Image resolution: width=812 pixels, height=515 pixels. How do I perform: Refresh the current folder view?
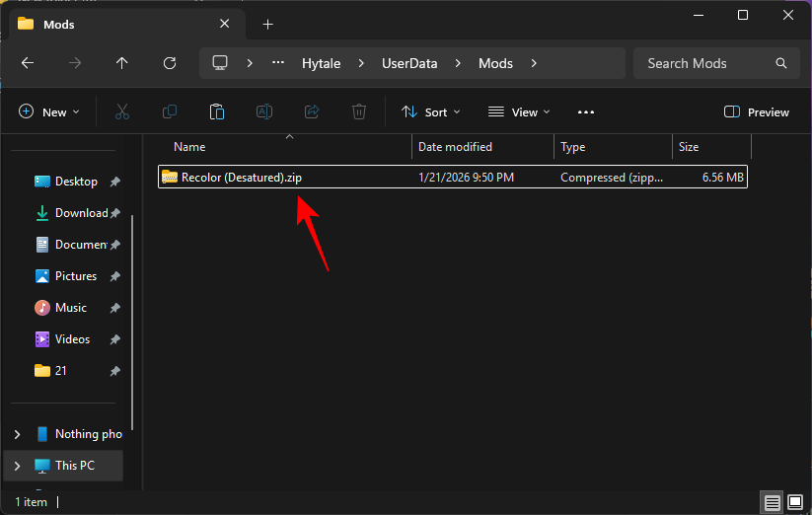click(170, 63)
